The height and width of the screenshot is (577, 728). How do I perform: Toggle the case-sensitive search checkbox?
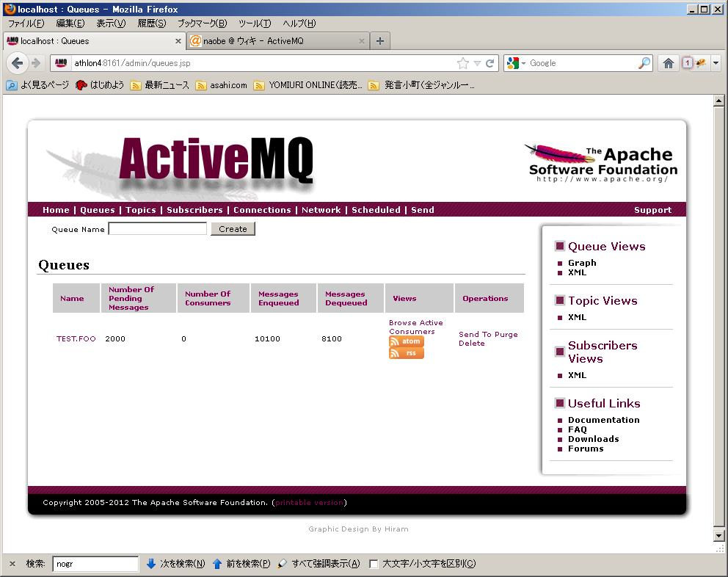[374, 564]
